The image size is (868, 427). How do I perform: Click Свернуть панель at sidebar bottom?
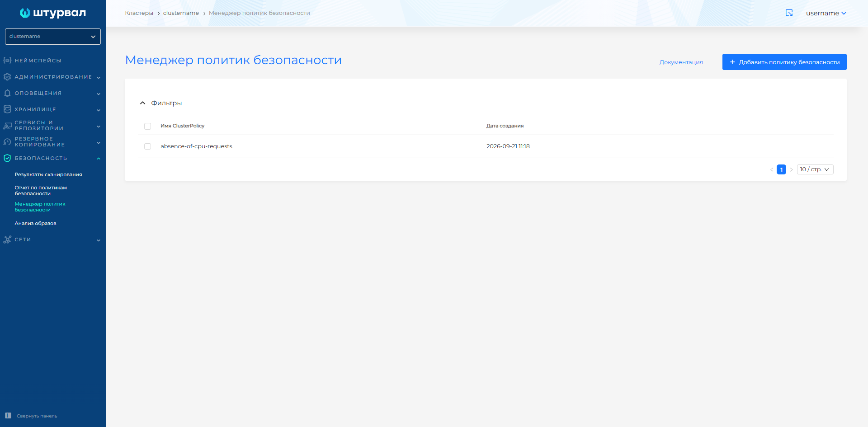click(x=37, y=416)
